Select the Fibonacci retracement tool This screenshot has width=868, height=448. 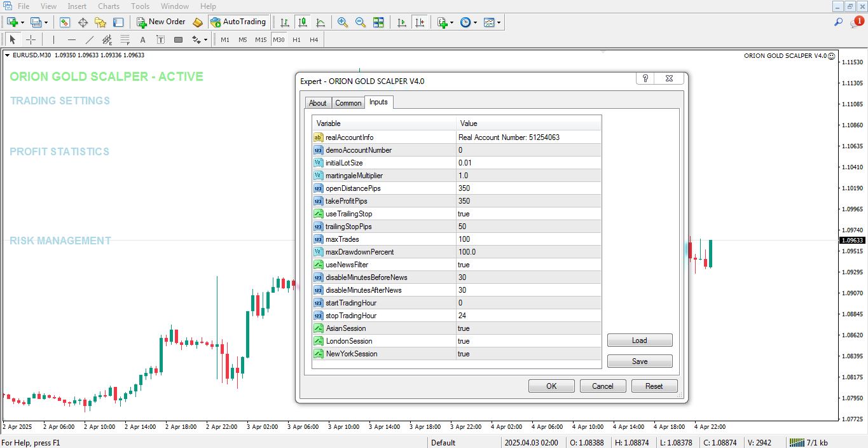[125, 39]
